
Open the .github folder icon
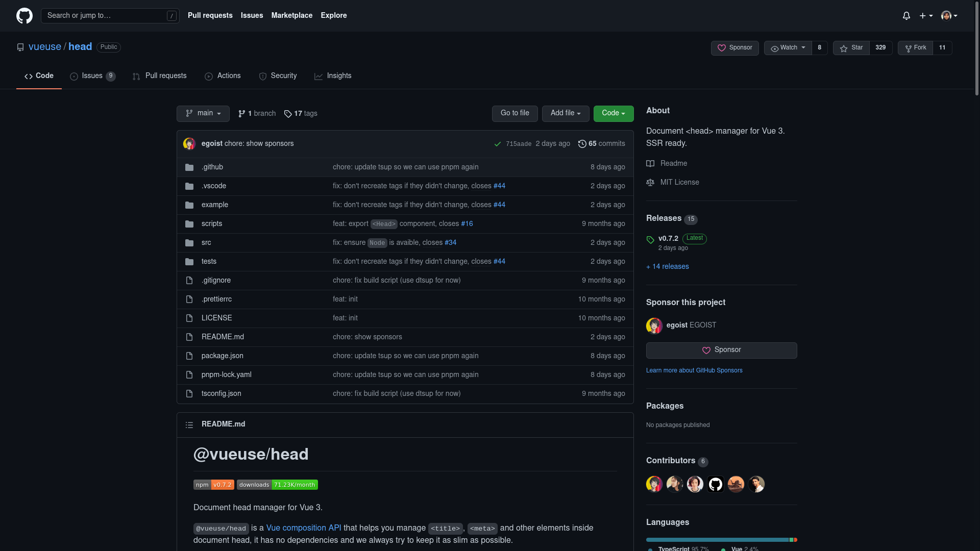pos(189,167)
